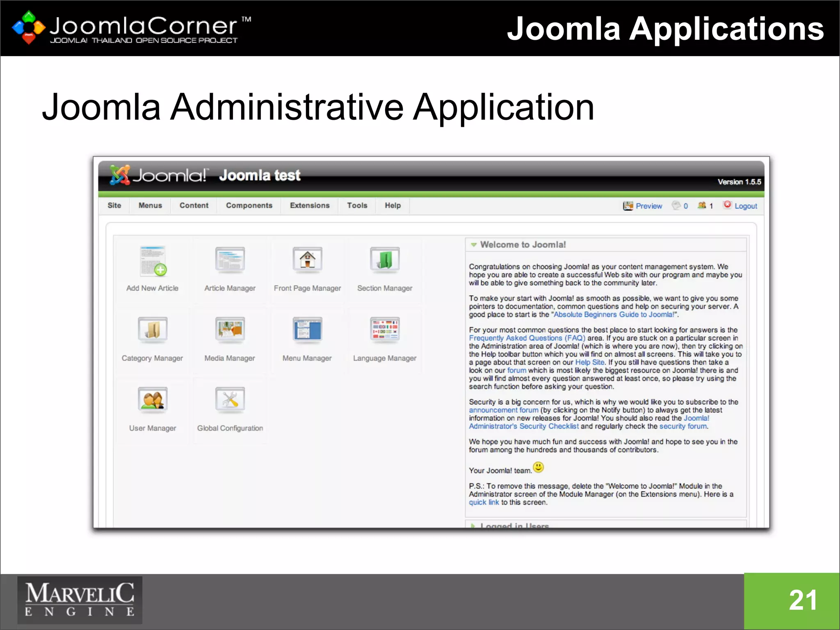The width and height of the screenshot is (840, 630).
Task: Open the Content menu
Action: 194,205
